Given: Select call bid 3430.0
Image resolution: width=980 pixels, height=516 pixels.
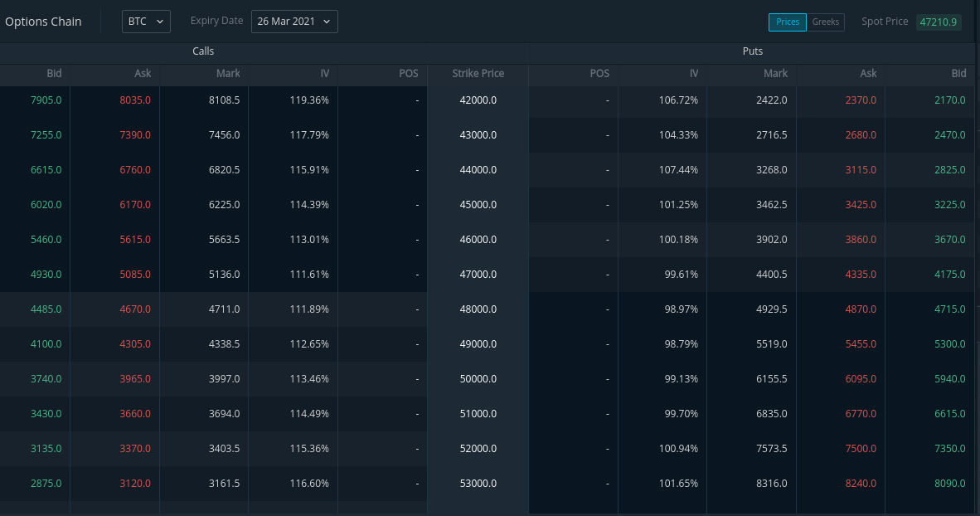Looking at the screenshot, I should 46,414.
